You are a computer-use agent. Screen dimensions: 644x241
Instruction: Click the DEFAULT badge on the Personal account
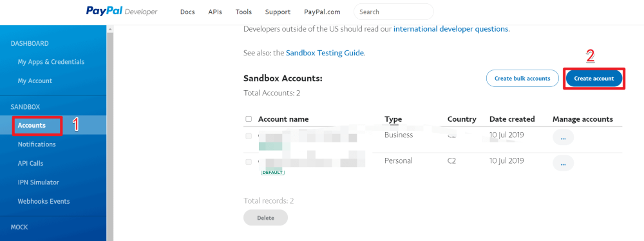[272, 172]
